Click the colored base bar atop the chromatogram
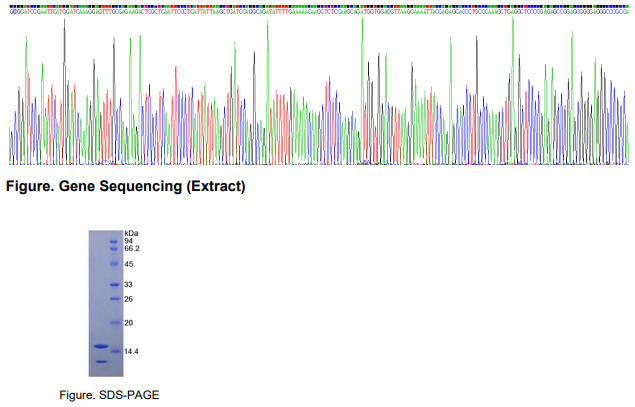 click(x=320, y=3)
